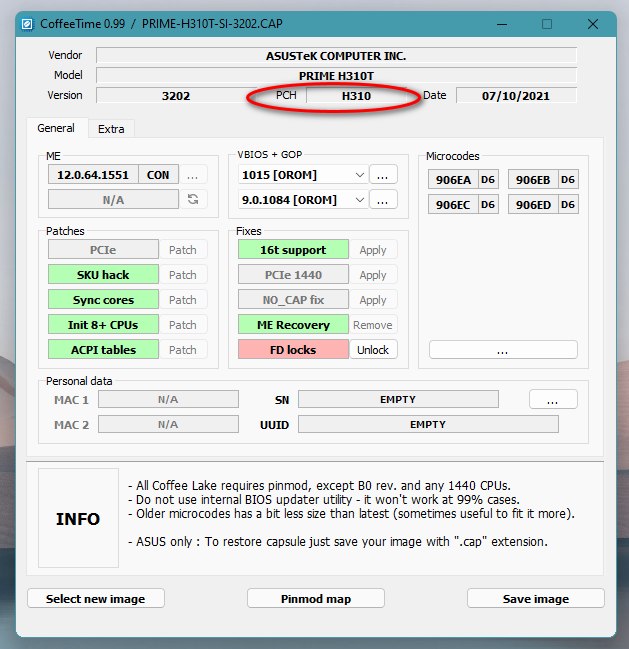Click the SN EMPTY field
Image resolution: width=629 pixels, height=649 pixels.
coord(398,399)
